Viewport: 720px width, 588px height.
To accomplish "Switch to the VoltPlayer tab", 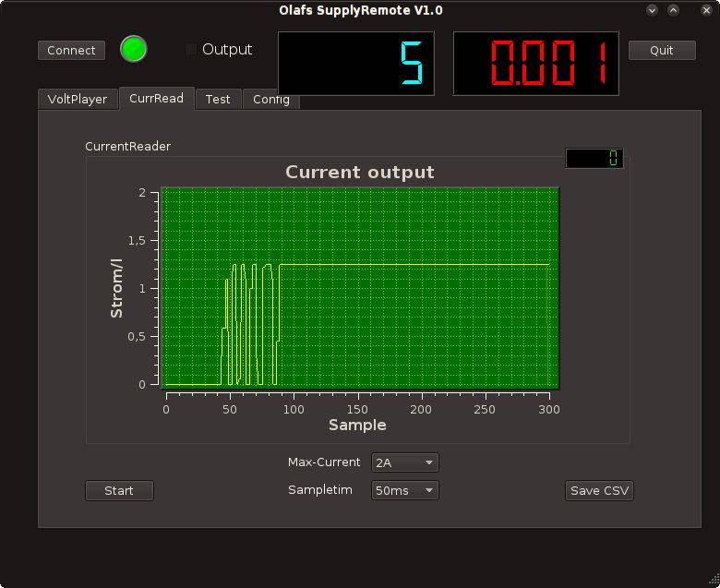I will tap(78, 99).
